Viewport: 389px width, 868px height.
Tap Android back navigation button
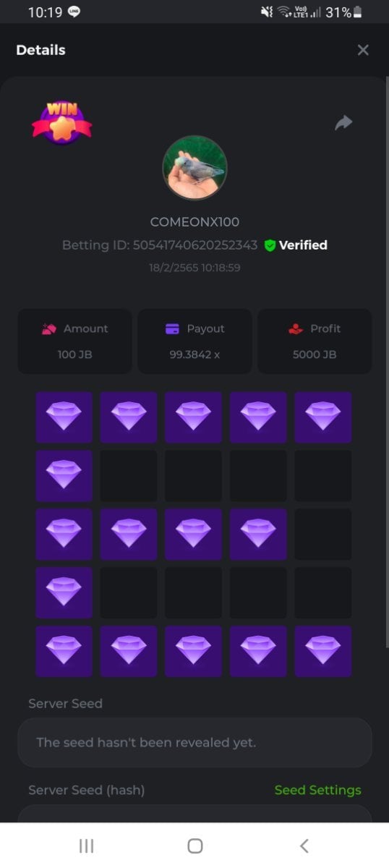click(x=304, y=846)
